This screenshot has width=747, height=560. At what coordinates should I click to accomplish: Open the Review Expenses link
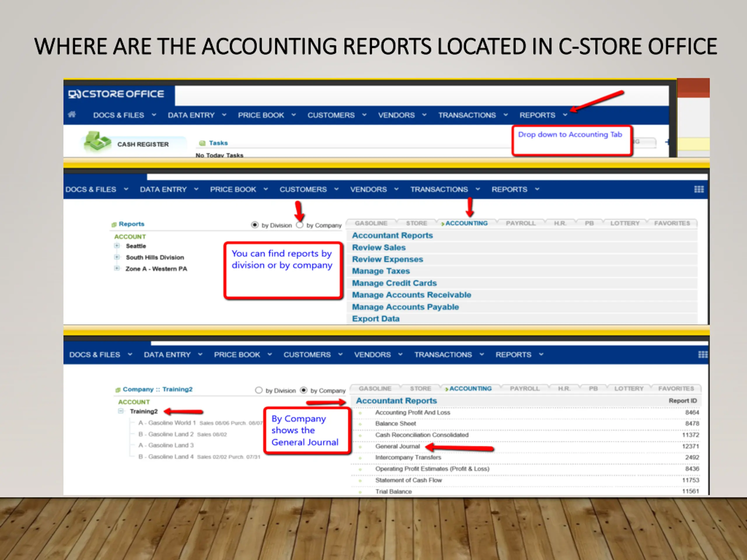pos(388,259)
